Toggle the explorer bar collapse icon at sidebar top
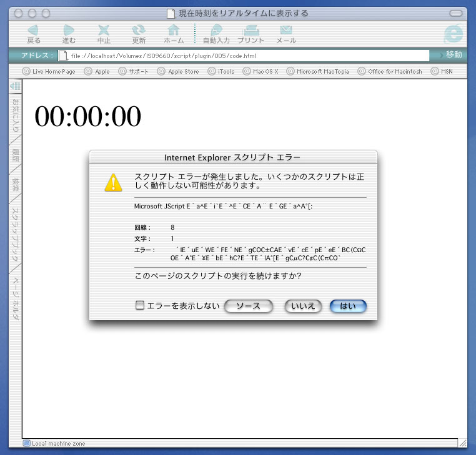Viewport: 476px width, 455px height. pos(16,86)
